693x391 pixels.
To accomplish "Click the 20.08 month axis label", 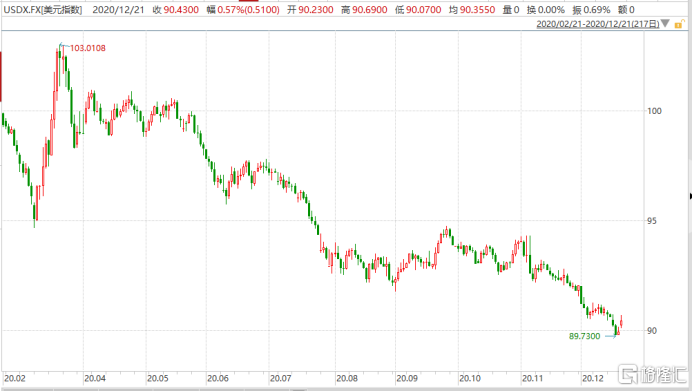I will tap(347, 379).
